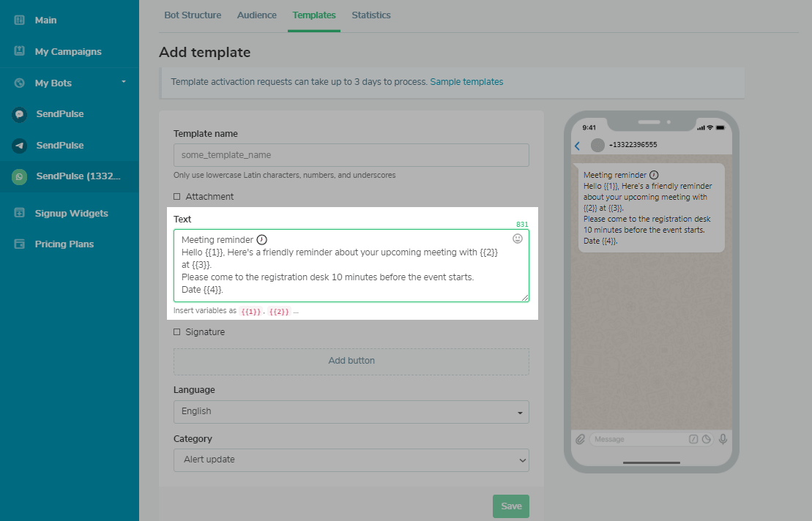Open the Sample templates link
Image resolution: width=812 pixels, height=521 pixels.
point(466,82)
